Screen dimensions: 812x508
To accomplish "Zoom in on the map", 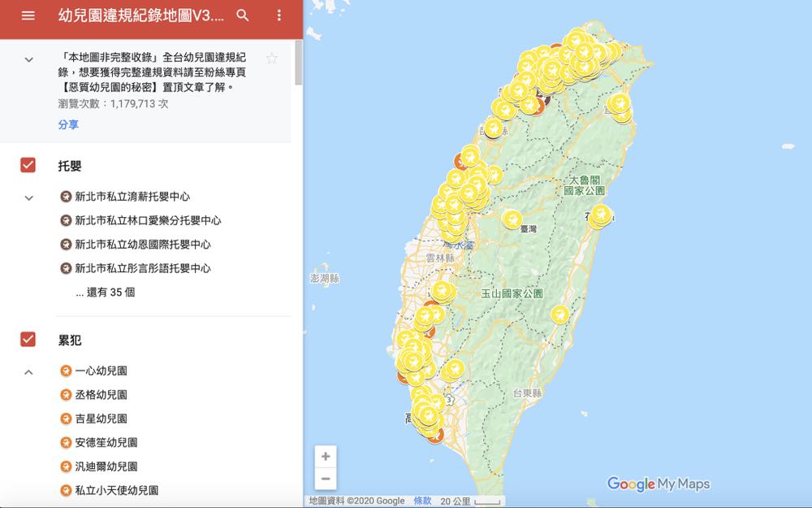I will [x=326, y=457].
